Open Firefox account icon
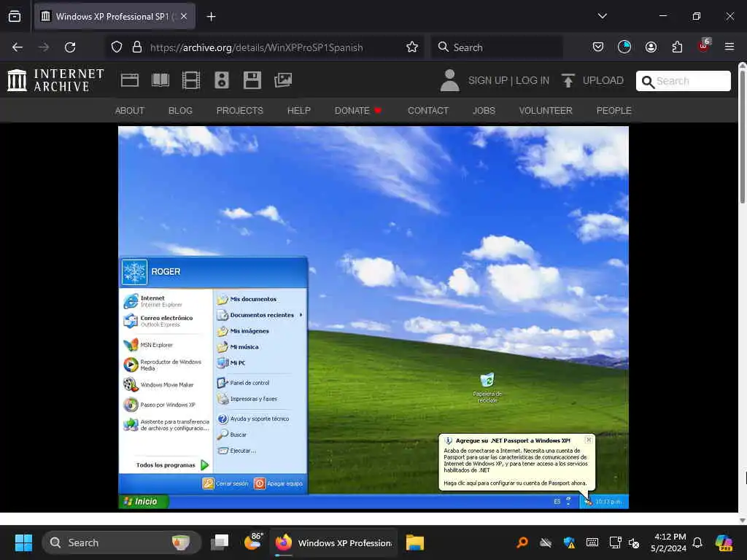 651,47
